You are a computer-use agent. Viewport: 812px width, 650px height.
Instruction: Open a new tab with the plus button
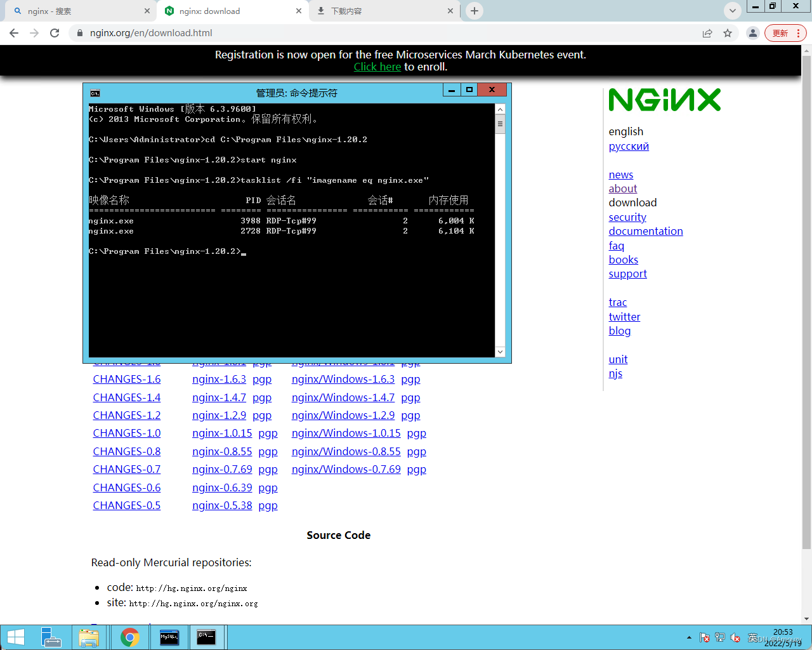click(474, 11)
